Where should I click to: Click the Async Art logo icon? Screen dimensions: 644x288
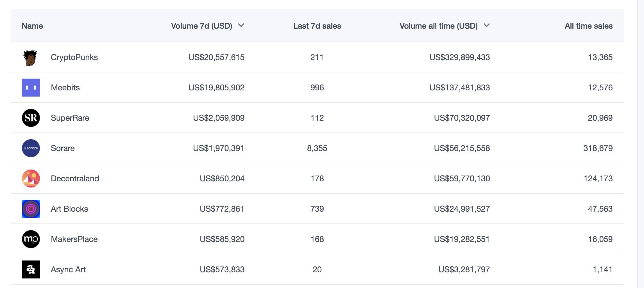click(x=31, y=269)
